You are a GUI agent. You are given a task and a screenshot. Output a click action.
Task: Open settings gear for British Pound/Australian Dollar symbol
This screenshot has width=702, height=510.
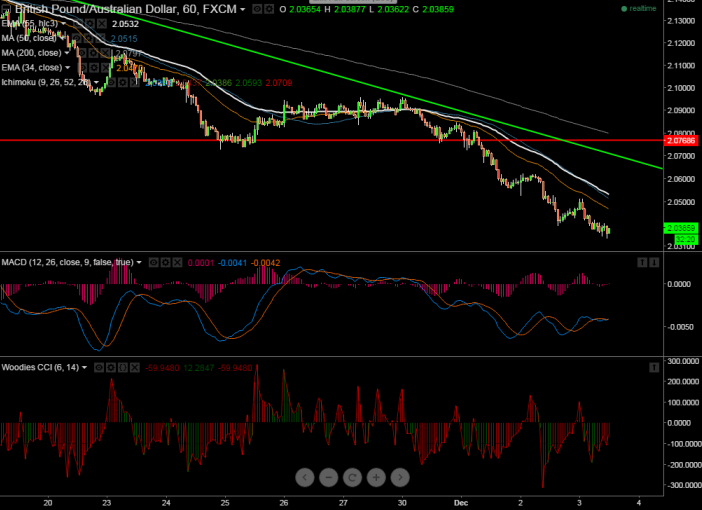[269, 9]
